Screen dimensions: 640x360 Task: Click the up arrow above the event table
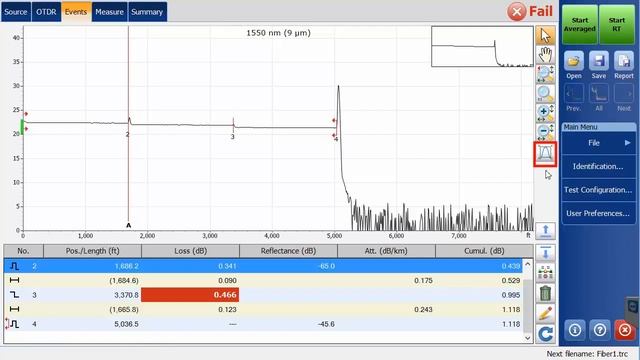point(545,231)
